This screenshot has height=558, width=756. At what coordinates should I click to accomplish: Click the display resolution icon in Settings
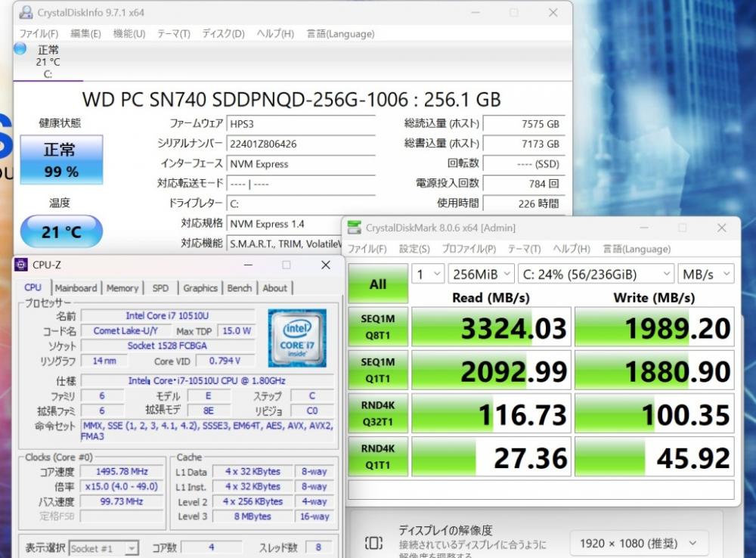pos(373,543)
